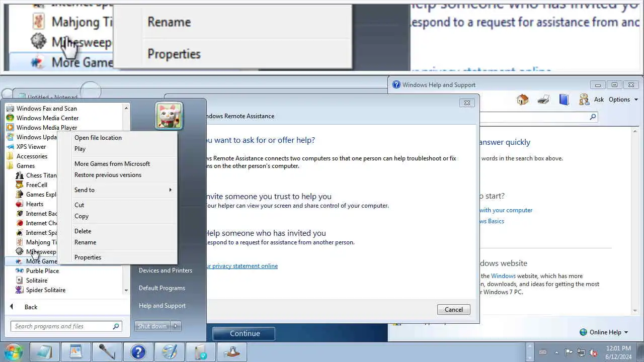Screen dimensions: 644x362
Task: Click the Print icon in Help and Support
Action: [x=543, y=100]
